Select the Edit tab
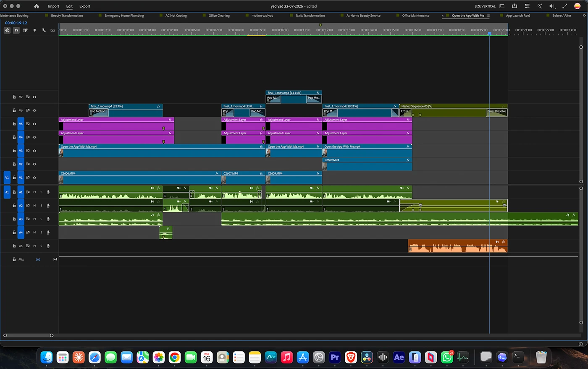 coord(69,6)
